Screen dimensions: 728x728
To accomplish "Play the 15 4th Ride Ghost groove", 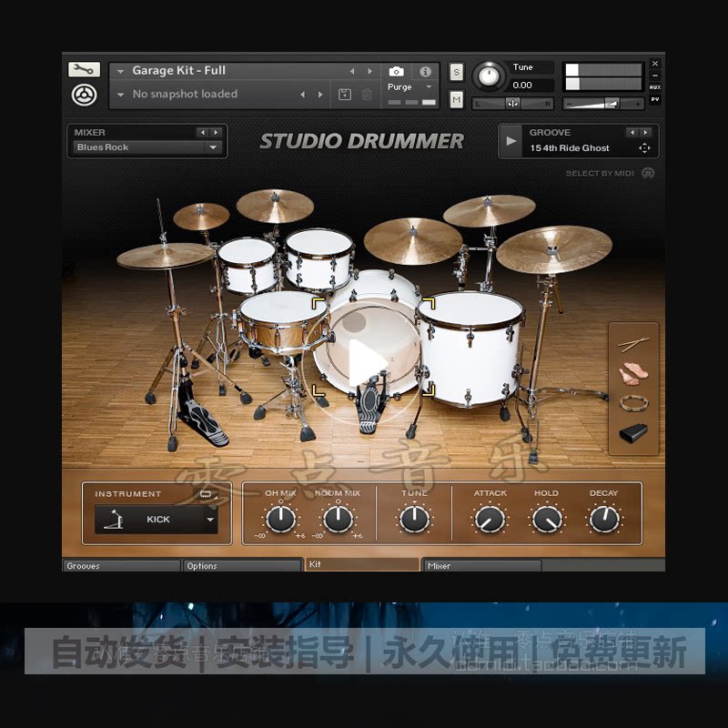I will tap(510, 141).
